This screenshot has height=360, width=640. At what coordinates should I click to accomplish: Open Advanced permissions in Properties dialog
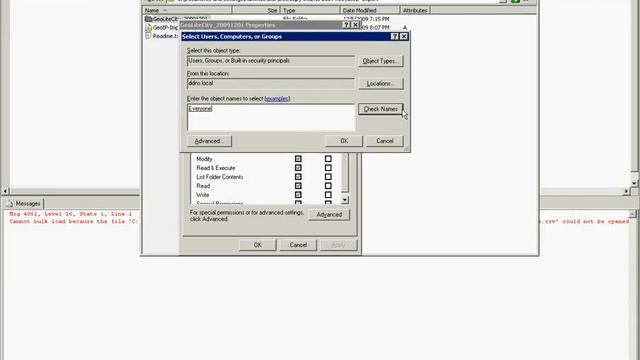point(329,215)
